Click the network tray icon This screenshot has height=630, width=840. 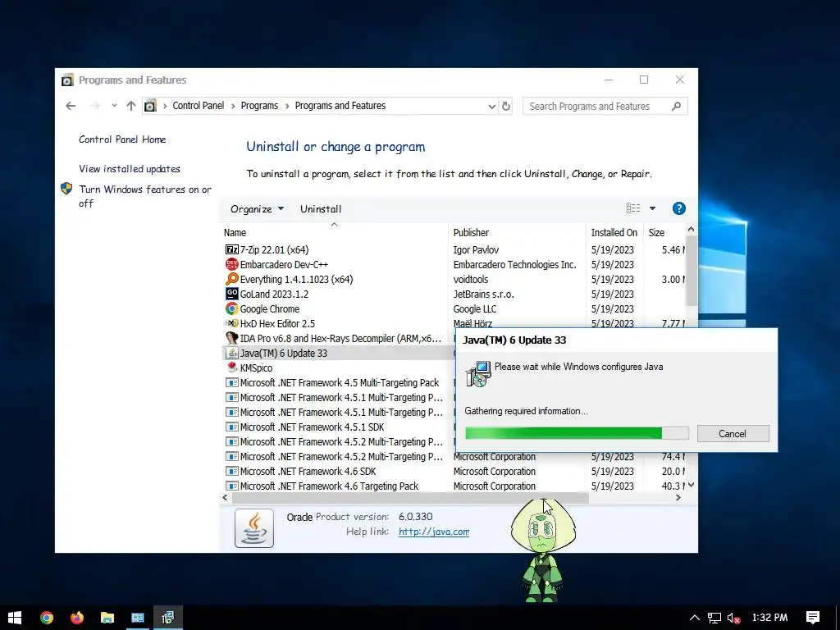(714, 618)
